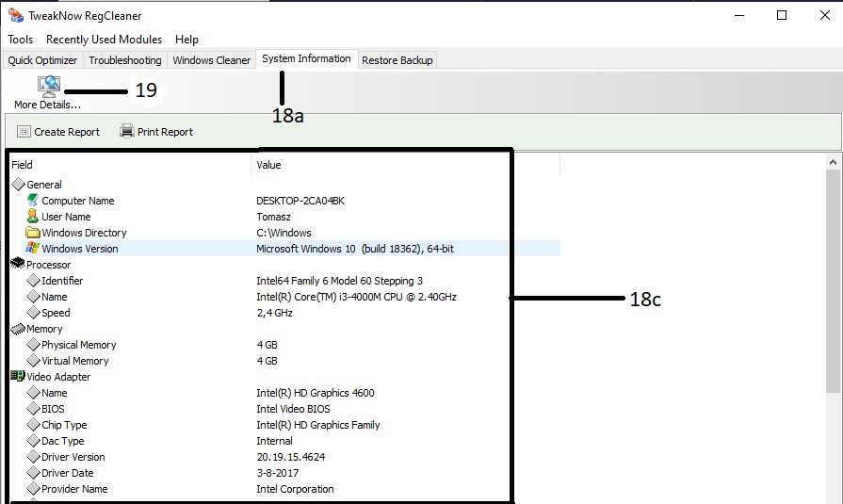Minimize the TweakNow RegCleaner window
843x504 pixels.
click(x=739, y=15)
